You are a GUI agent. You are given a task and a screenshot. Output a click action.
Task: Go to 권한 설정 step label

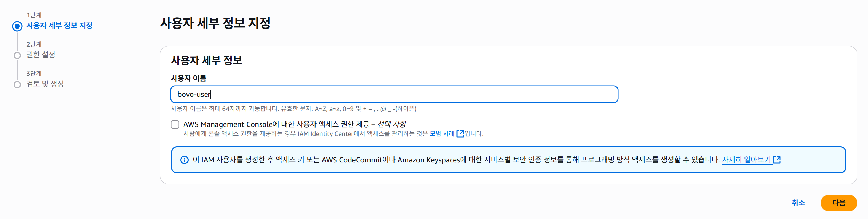pos(41,55)
